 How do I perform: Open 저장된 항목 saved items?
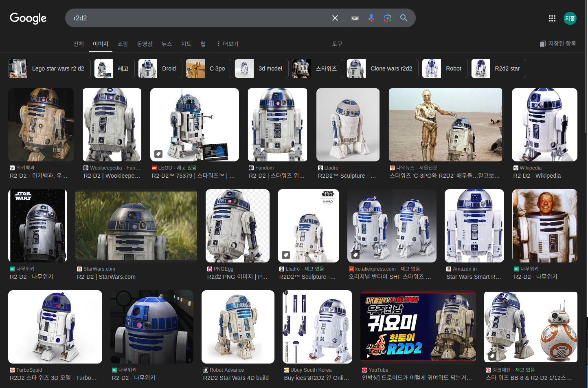(x=557, y=44)
